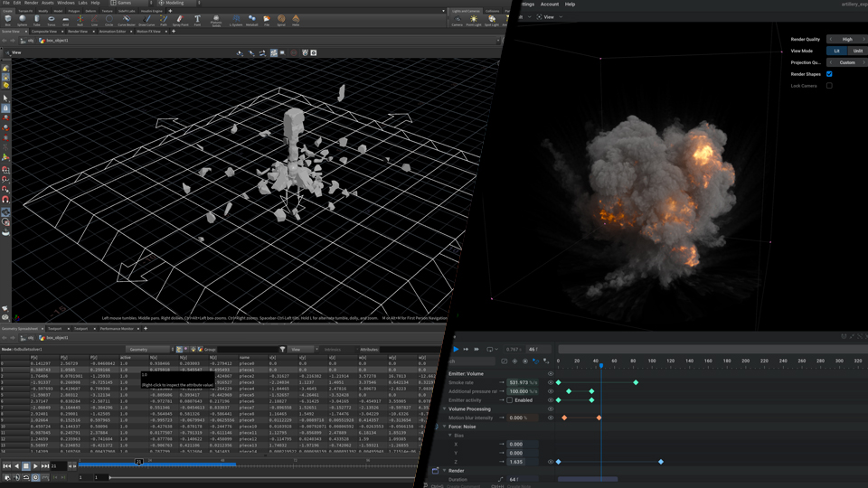This screenshot has width=868, height=488.
Task: Collapse the Volume Processing section
Action: [445, 408]
